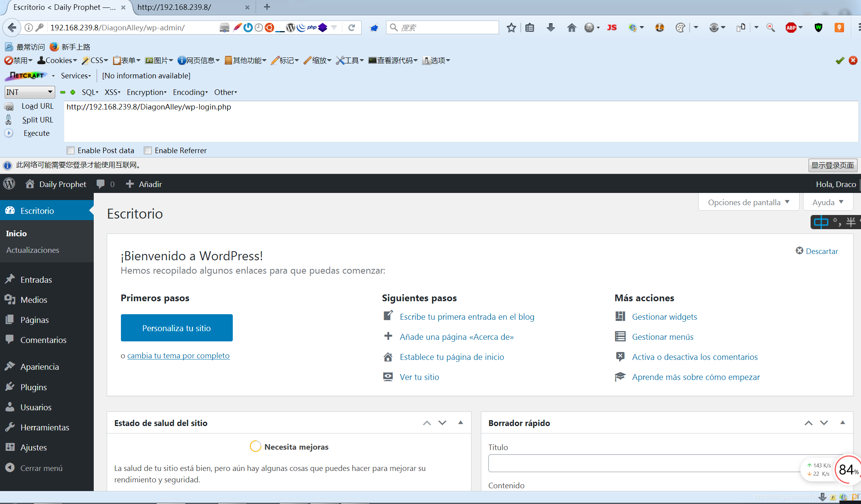861x504 pixels.
Task: Open the Cookies dropdown in developer toolbar
Action: coord(57,60)
